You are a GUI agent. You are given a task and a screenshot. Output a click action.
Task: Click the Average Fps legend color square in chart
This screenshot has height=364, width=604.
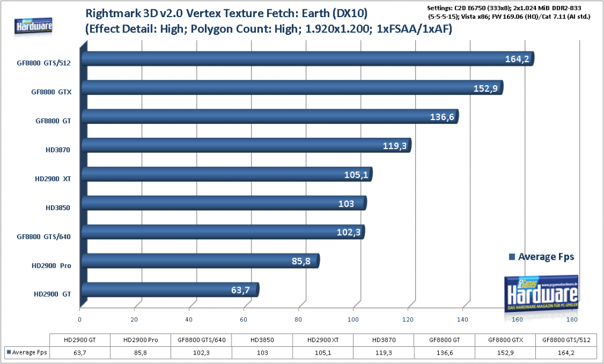click(x=512, y=257)
